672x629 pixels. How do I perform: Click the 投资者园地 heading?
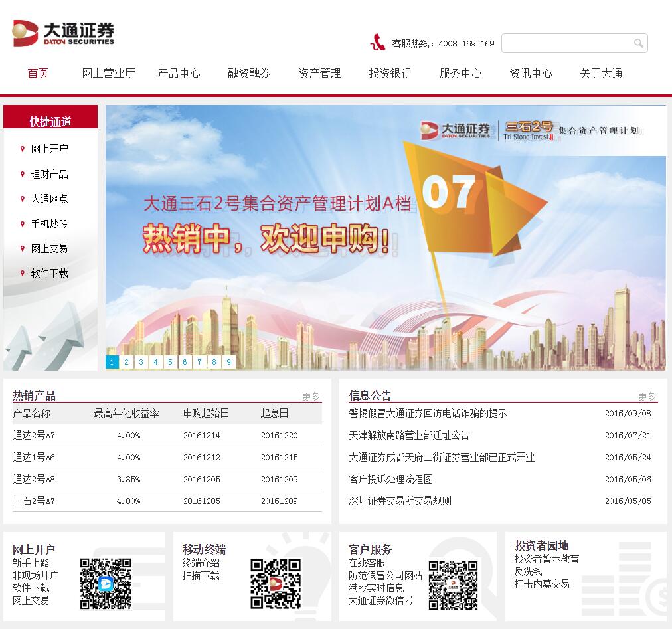click(x=541, y=545)
